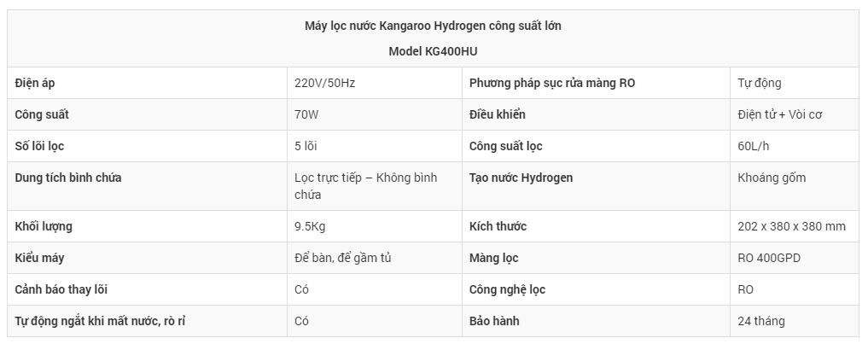The height and width of the screenshot is (344, 868).
Task: Select the 'Điện tử + Vòi cơ' value
Action: click(x=780, y=114)
